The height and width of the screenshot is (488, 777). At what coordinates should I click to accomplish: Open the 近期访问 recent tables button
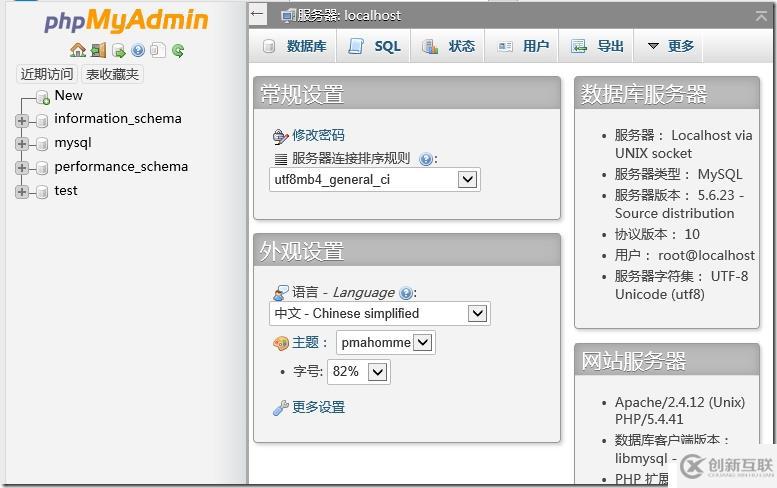point(47,74)
